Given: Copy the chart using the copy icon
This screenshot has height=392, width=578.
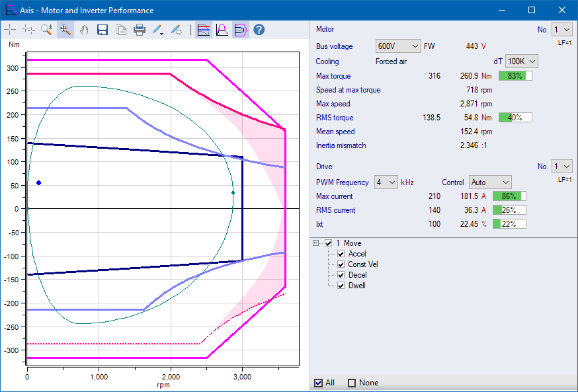Looking at the screenshot, I should pyautogui.click(x=121, y=29).
